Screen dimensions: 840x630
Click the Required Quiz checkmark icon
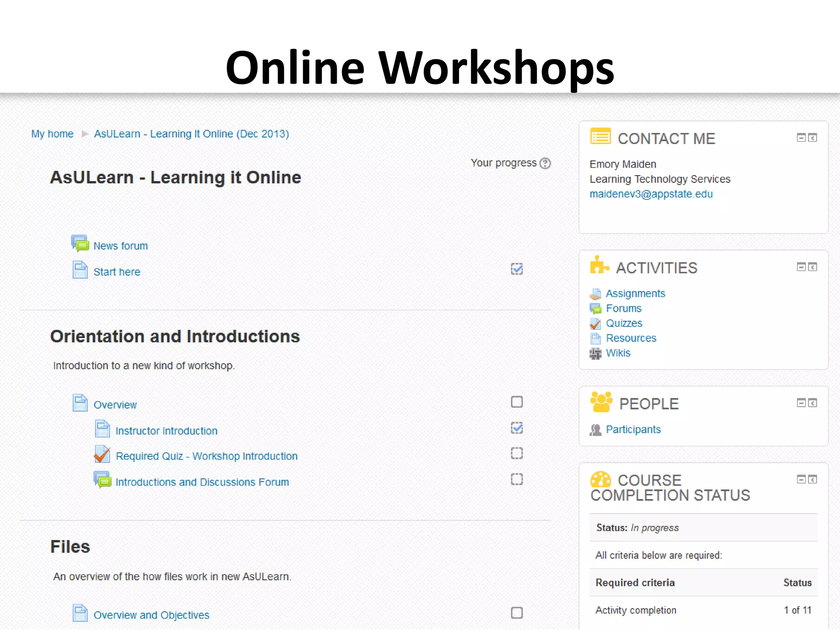coord(102,454)
